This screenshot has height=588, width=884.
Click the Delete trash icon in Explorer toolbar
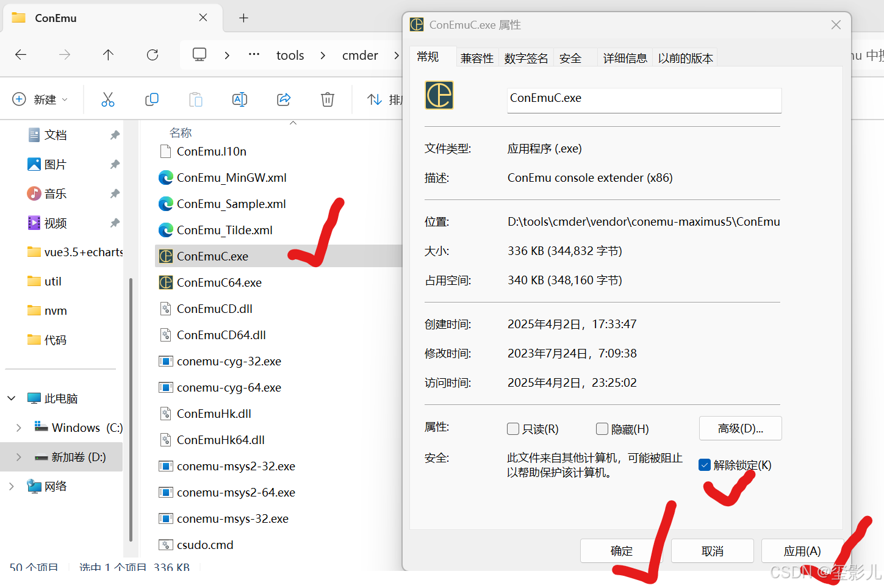pyautogui.click(x=328, y=99)
